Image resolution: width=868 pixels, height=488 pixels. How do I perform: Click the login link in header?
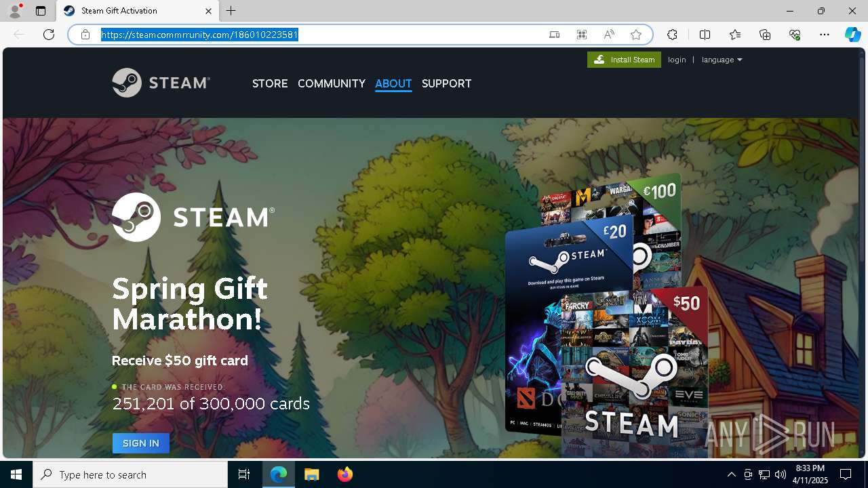[677, 60]
